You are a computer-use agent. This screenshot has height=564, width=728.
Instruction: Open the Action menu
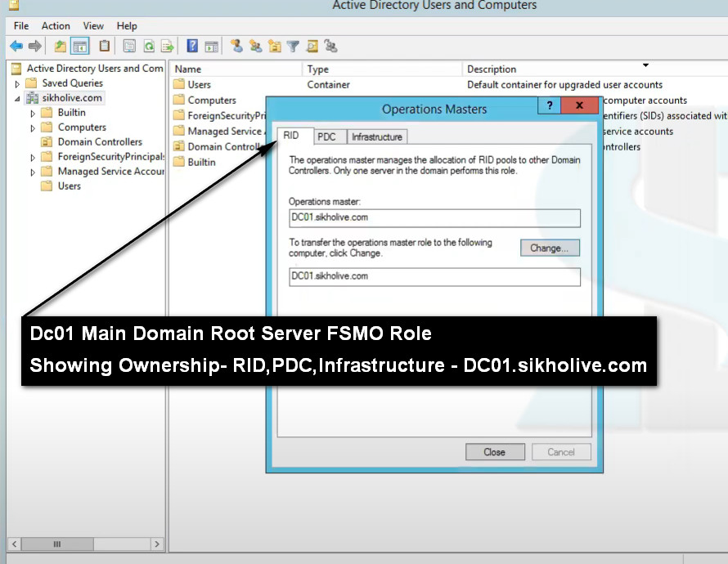[56, 26]
